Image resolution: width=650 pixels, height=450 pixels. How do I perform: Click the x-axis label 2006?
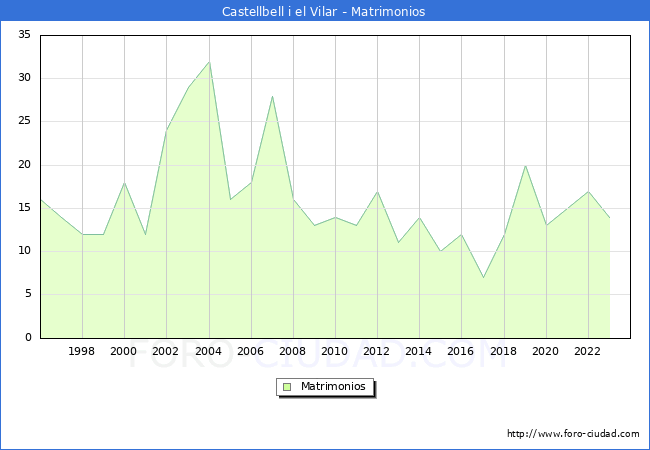[250, 351]
